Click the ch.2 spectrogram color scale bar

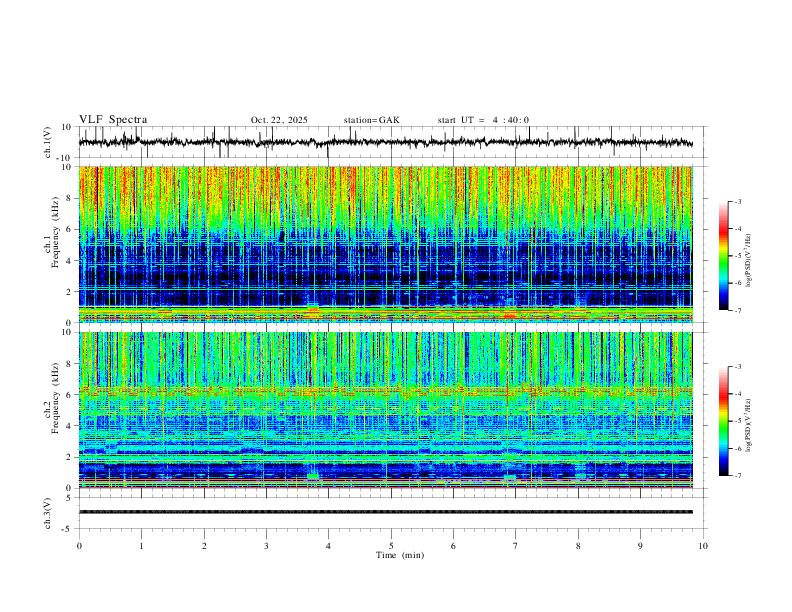[x=723, y=421]
